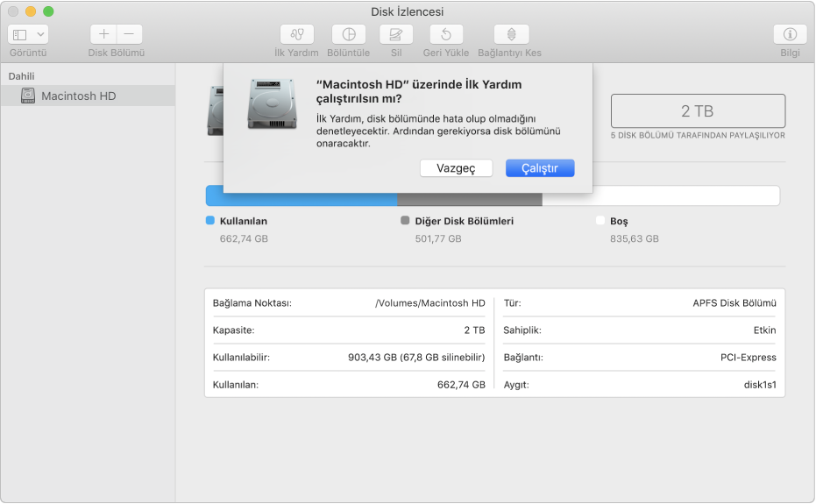Click the Bağlantıyı Kes unmount icon
Screen dimensions: 816x504
point(511,34)
